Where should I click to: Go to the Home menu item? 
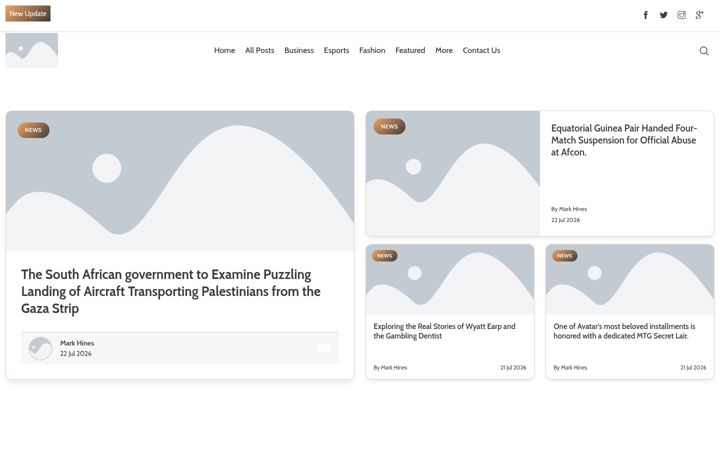pos(225,51)
